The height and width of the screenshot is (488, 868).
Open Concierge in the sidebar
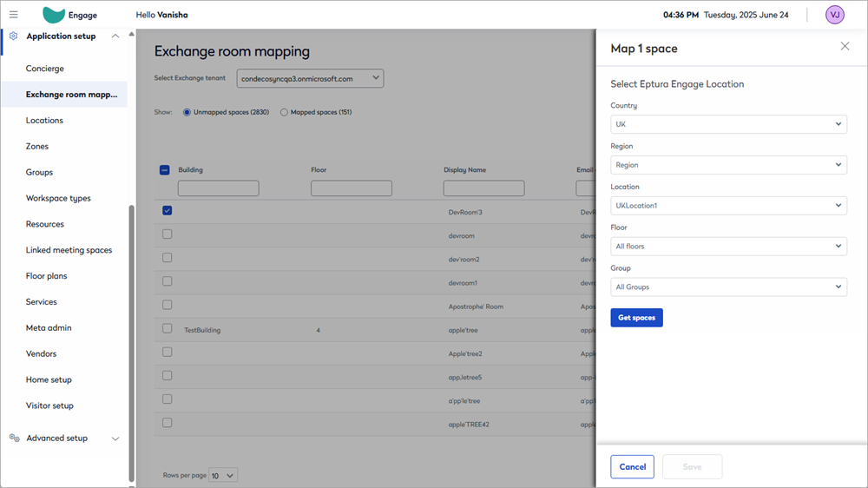tap(45, 68)
